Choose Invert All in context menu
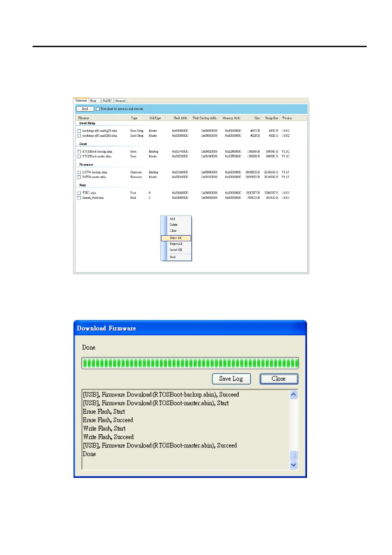This screenshot has width=392, height=555. coord(176,250)
